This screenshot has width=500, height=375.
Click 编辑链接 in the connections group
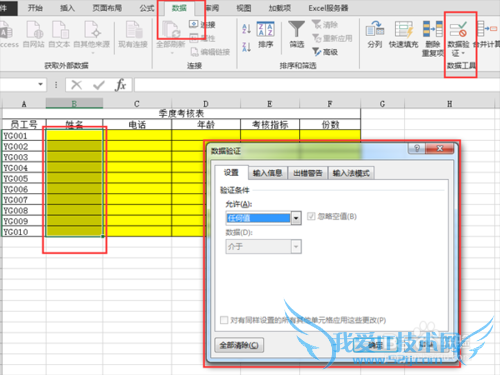(x=210, y=52)
